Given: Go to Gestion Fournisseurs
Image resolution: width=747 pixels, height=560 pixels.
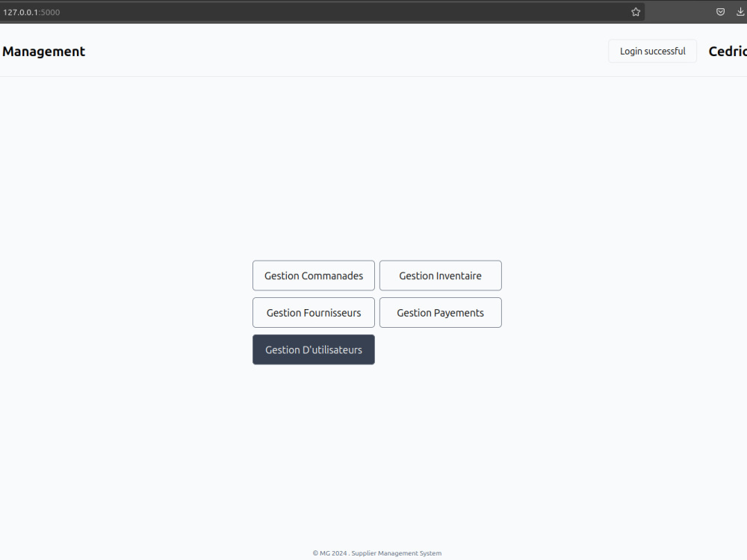Looking at the screenshot, I should [x=314, y=312].
